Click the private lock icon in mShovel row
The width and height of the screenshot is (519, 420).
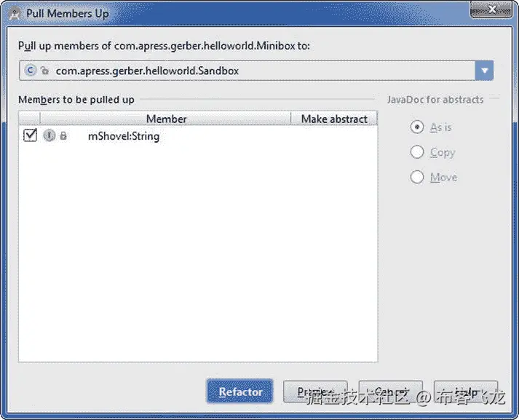tap(63, 135)
